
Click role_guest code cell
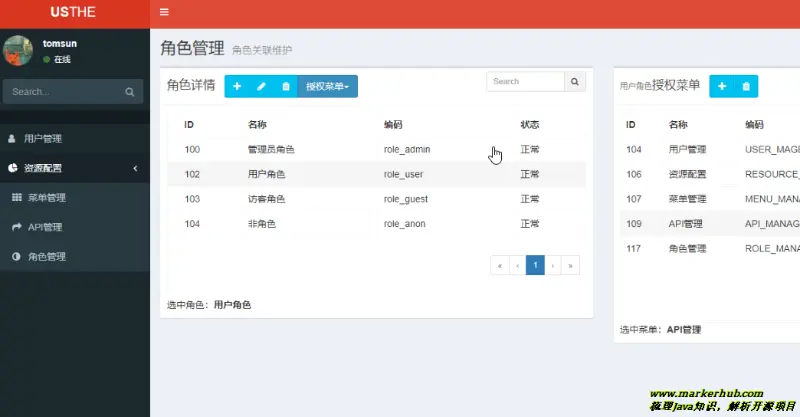(x=406, y=199)
